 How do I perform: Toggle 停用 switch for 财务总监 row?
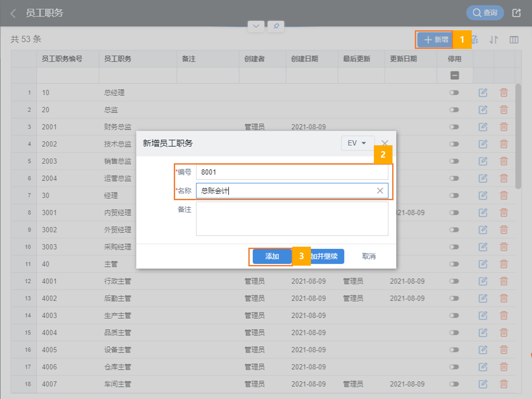coord(454,127)
